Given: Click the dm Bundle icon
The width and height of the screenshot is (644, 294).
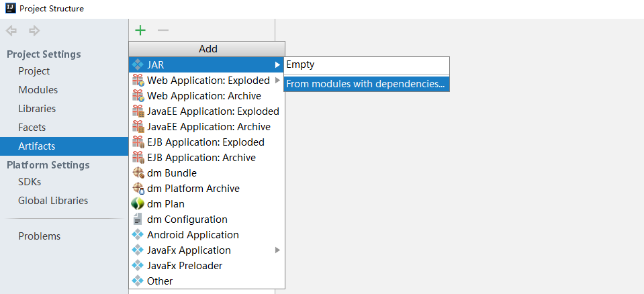Looking at the screenshot, I should (x=138, y=173).
